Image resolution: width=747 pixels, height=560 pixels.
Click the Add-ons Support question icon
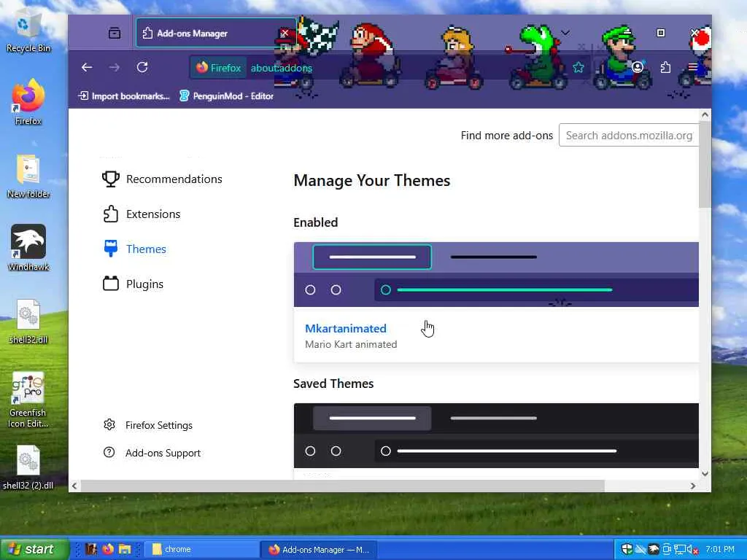pos(109,452)
